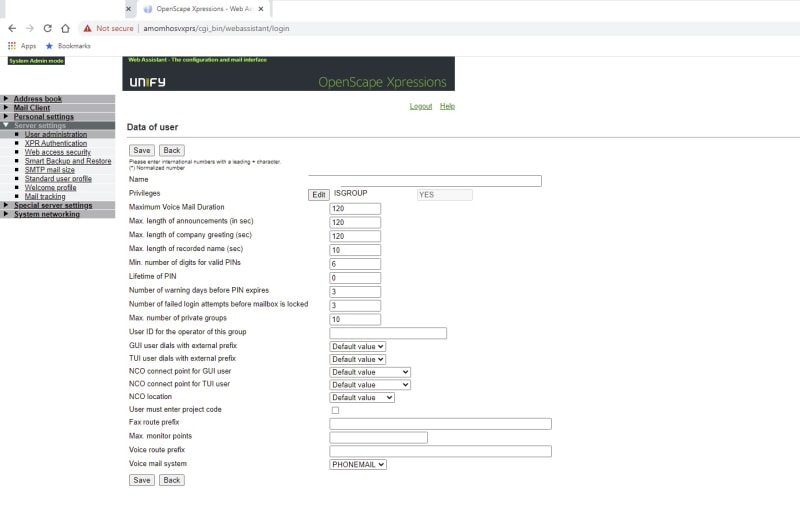
Task: Click the Logout link
Action: (x=421, y=106)
